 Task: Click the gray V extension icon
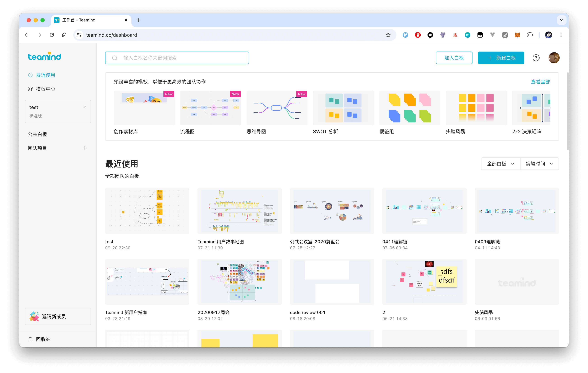point(492,35)
